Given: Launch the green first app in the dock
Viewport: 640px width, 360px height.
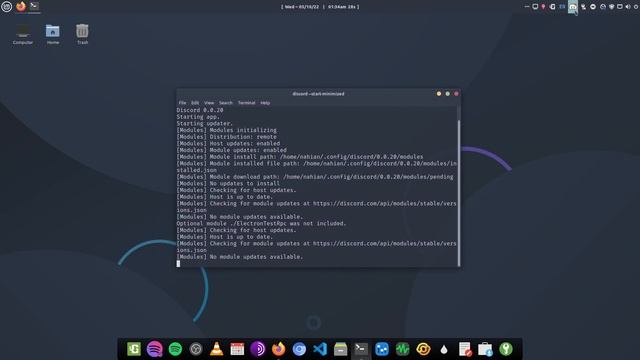Looking at the screenshot, I should pos(134,349).
